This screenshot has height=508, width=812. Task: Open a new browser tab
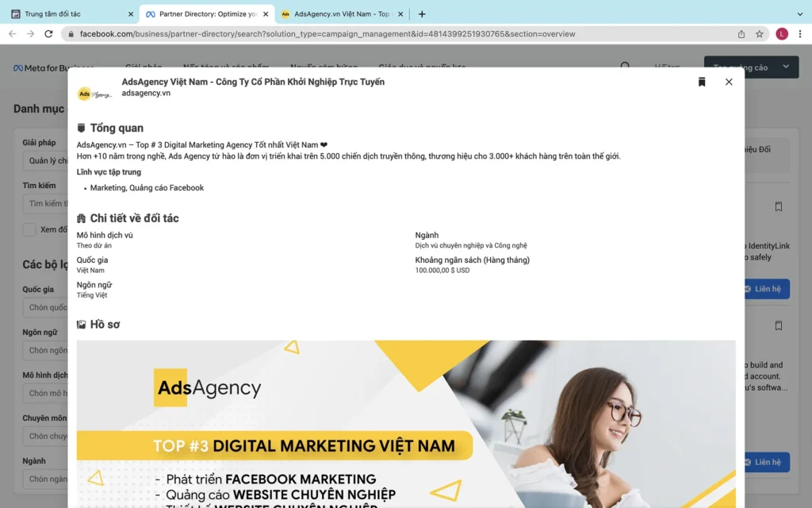tap(422, 14)
